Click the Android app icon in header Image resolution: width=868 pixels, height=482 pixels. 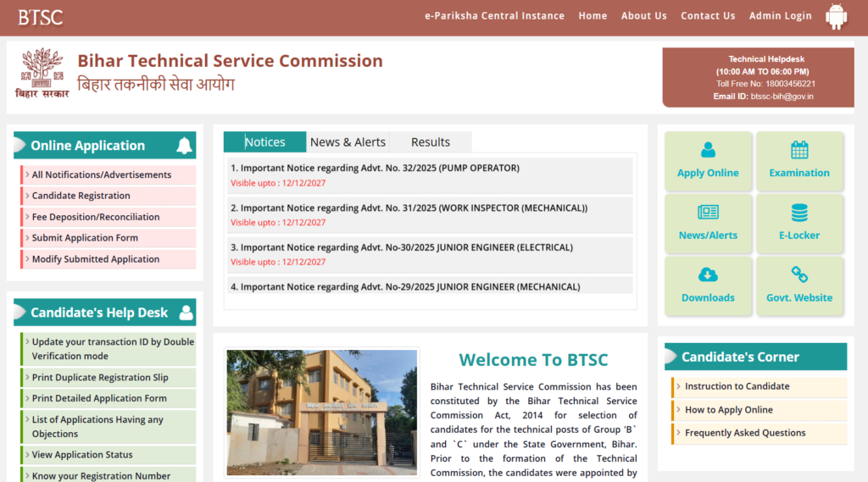click(x=836, y=17)
